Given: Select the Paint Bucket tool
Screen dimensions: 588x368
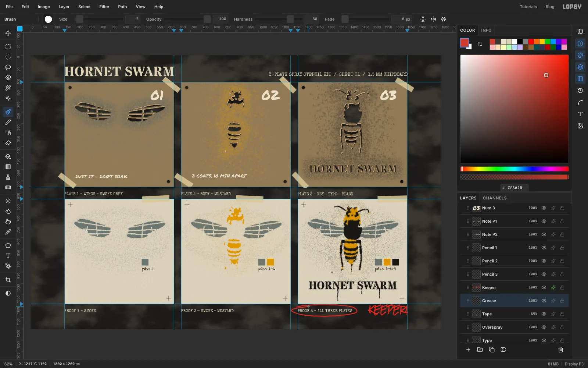Looking at the screenshot, I should pyautogui.click(x=8, y=156).
